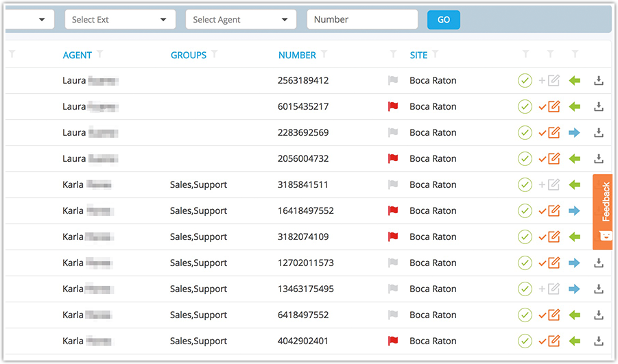Unflag the red-flagged call 6015435217
The height and width of the screenshot is (364, 618).
tap(393, 107)
